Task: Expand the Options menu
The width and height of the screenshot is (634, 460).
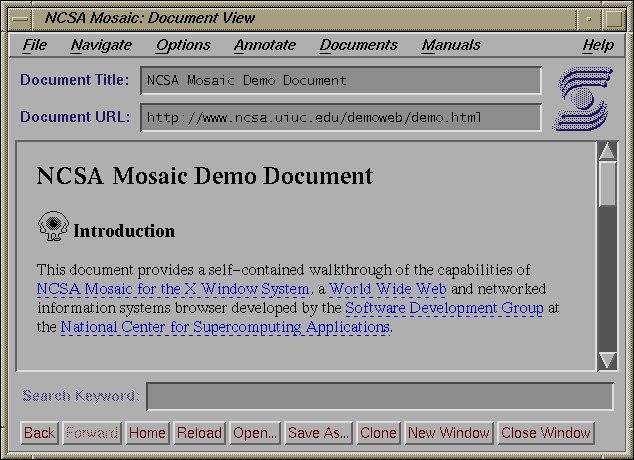Action: (183, 45)
